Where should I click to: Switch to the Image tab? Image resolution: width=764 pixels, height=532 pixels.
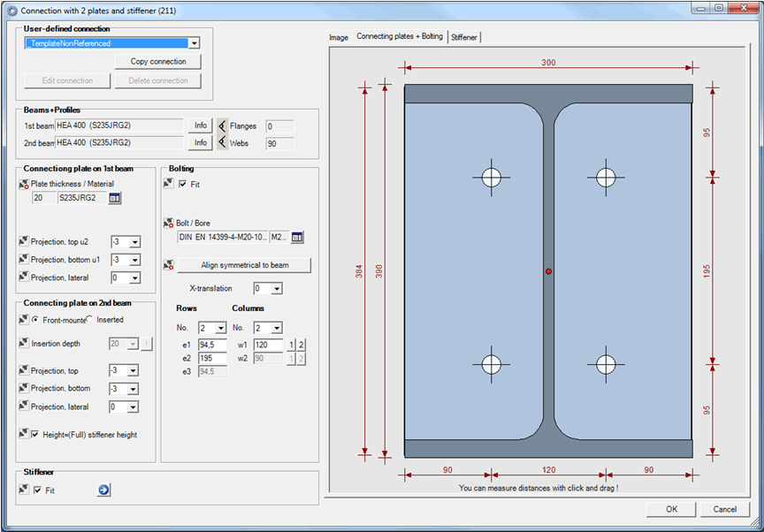pos(339,37)
